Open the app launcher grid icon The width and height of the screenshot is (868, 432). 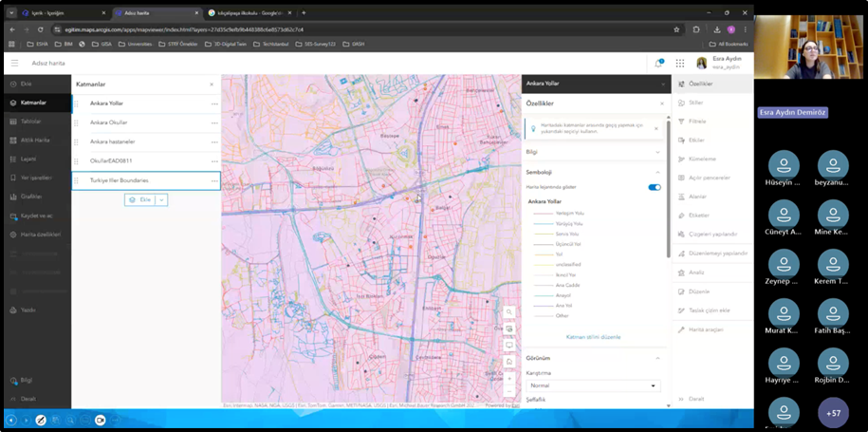click(679, 64)
